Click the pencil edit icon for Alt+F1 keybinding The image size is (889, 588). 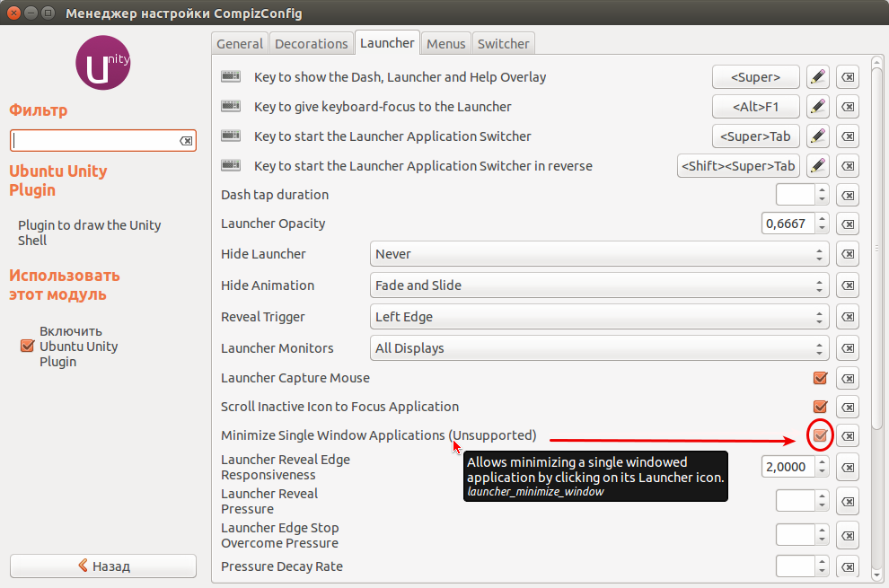pos(817,107)
